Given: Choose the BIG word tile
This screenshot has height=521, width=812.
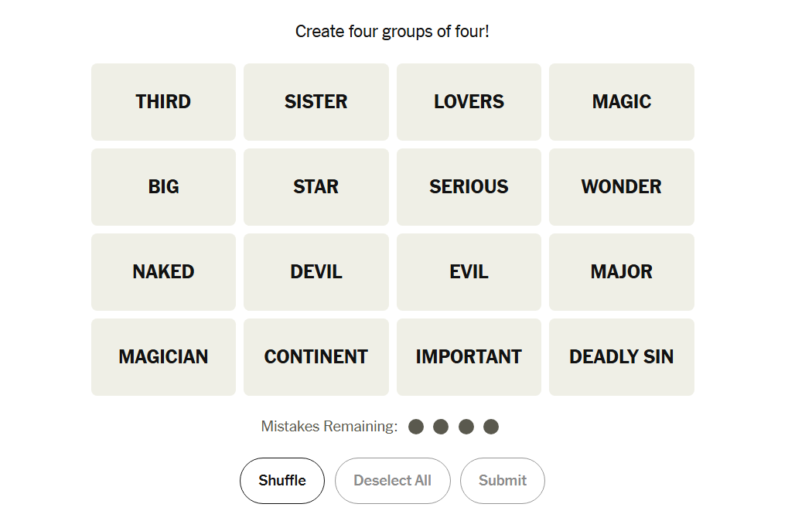Looking at the screenshot, I should coord(163,187).
